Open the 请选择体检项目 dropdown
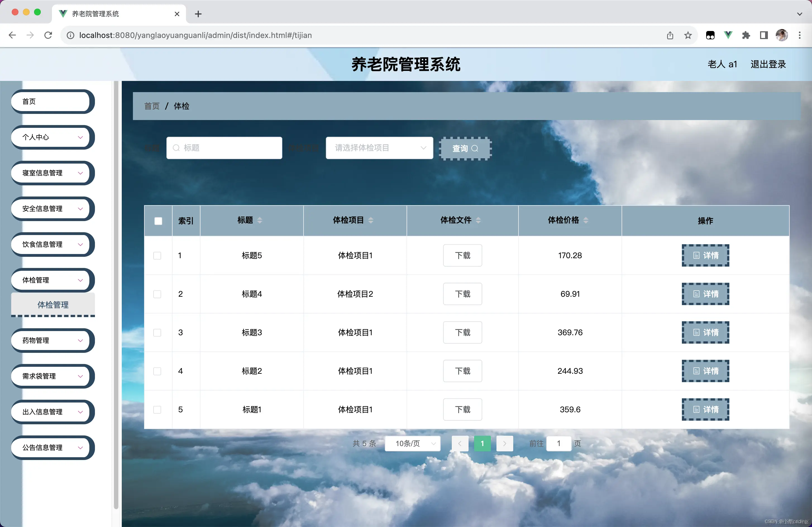 [x=379, y=148]
